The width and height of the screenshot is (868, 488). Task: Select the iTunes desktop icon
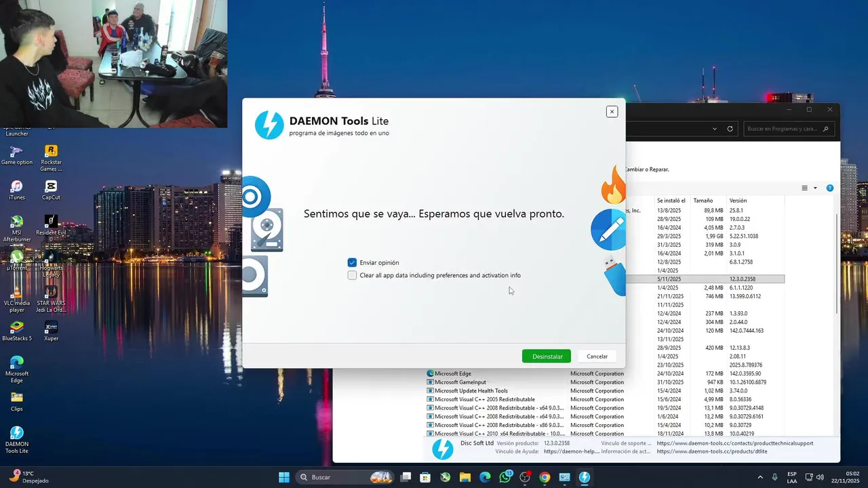16,190
